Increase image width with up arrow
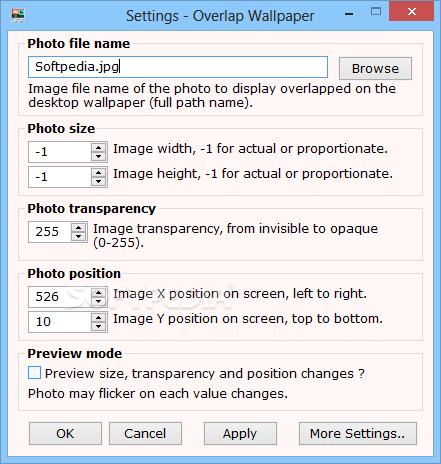The image size is (441, 464). pos(98,148)
